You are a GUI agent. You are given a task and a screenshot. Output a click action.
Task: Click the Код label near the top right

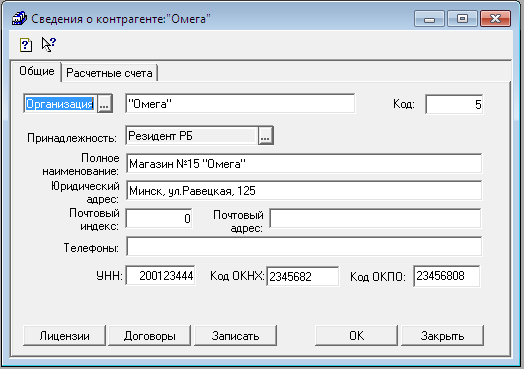tap(404, 104)
